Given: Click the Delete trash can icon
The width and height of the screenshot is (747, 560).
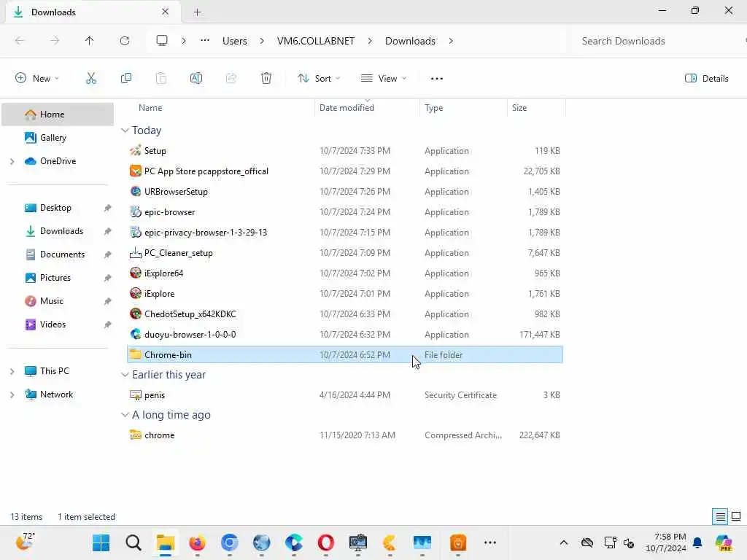Looking at the screenshot, I should point(266,79).
